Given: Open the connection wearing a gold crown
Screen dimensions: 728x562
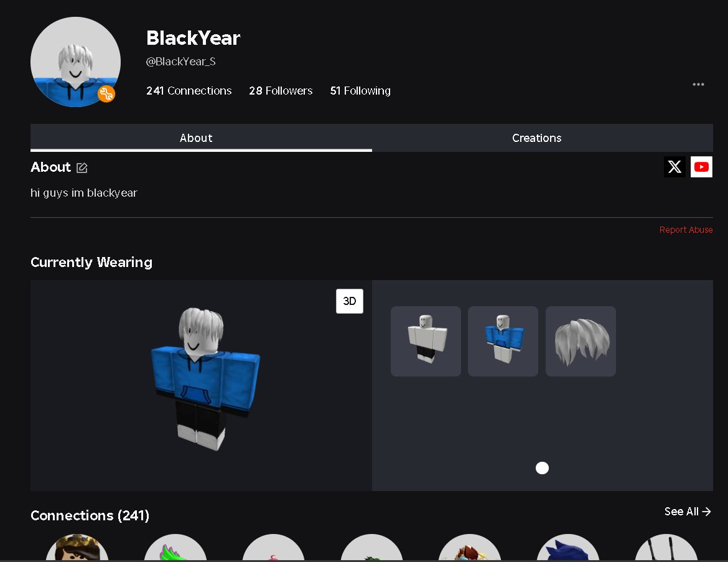Looking at the screenshot, I should 77,547.
